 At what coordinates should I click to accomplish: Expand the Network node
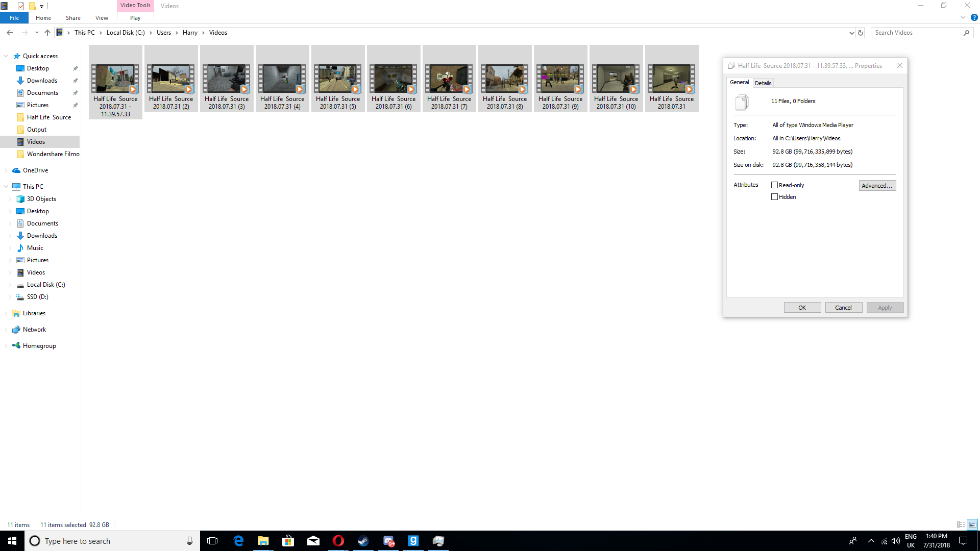click(x=6, y=330)
